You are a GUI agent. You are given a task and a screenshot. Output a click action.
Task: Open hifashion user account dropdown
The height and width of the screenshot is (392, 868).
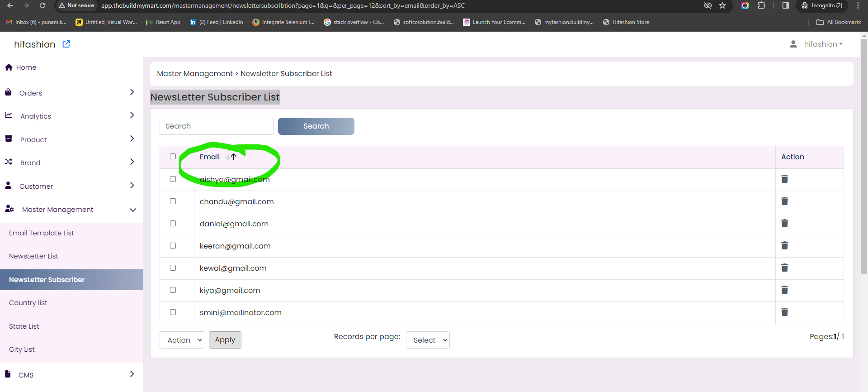click(823, 44)
